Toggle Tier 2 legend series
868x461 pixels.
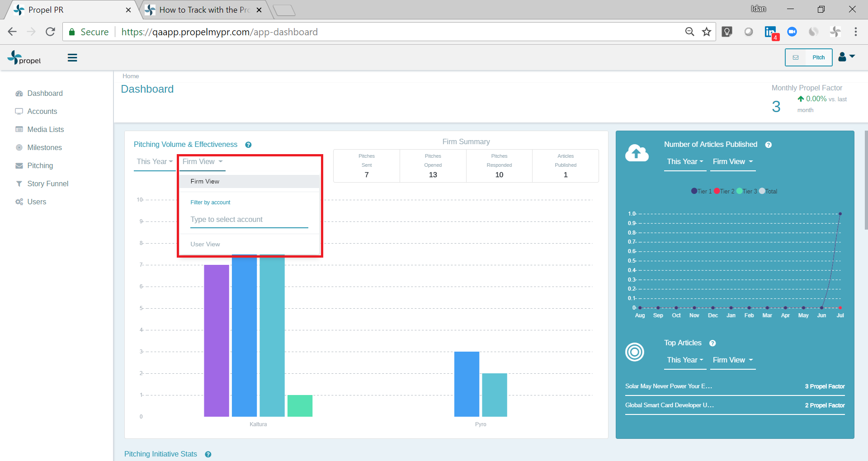pos(724,191)
